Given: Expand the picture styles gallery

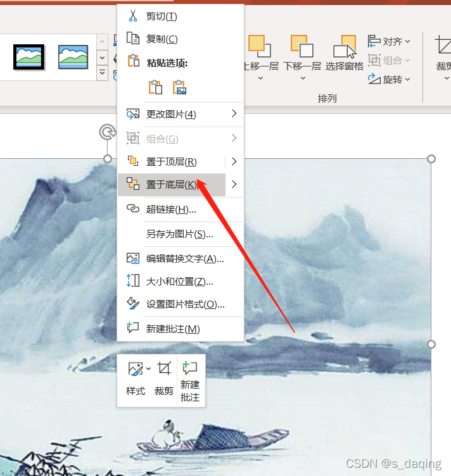Looking at the screenshot, I should tap(103, 73).
